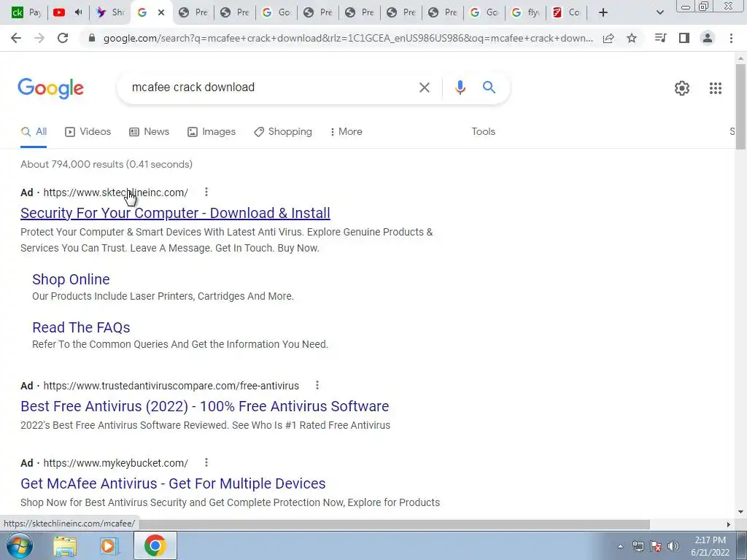
Task: Switch to the Images results tab
Action: [x=212, y=132]
